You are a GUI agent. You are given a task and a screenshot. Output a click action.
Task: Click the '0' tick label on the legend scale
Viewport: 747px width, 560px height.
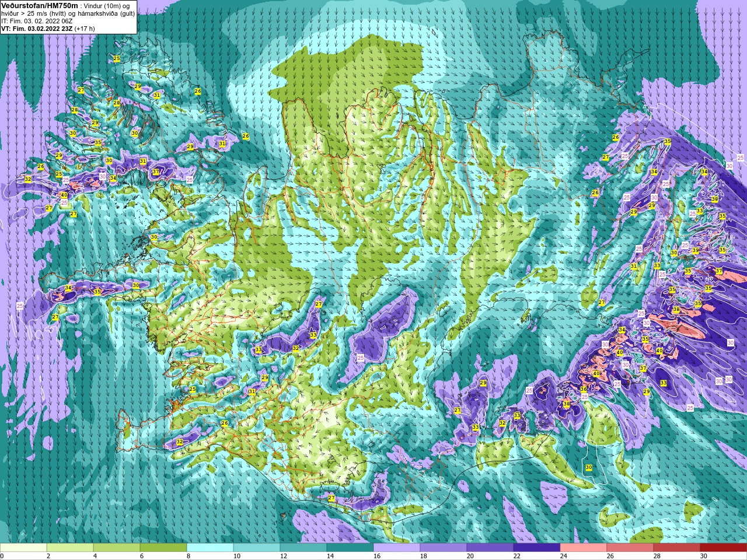2,556
